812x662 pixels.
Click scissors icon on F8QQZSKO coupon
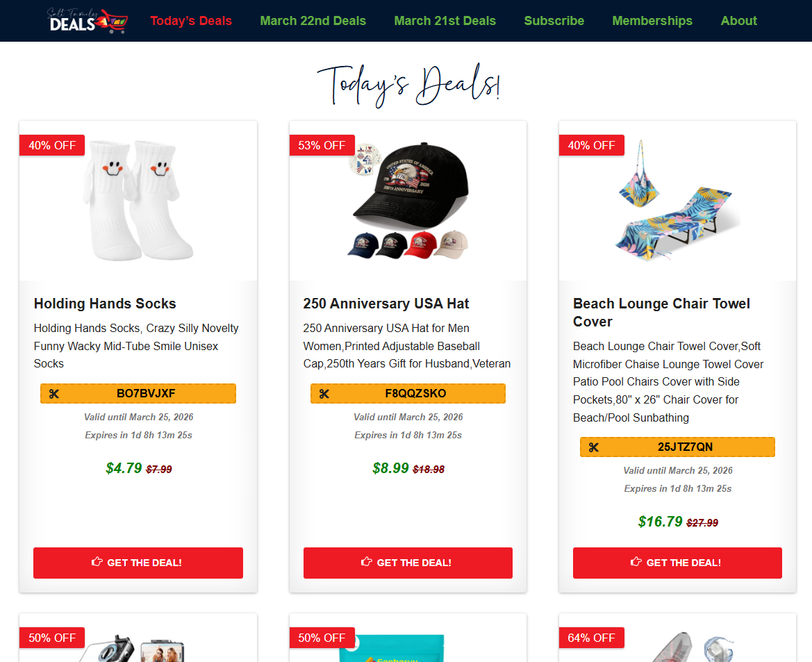tap(324, 394)
